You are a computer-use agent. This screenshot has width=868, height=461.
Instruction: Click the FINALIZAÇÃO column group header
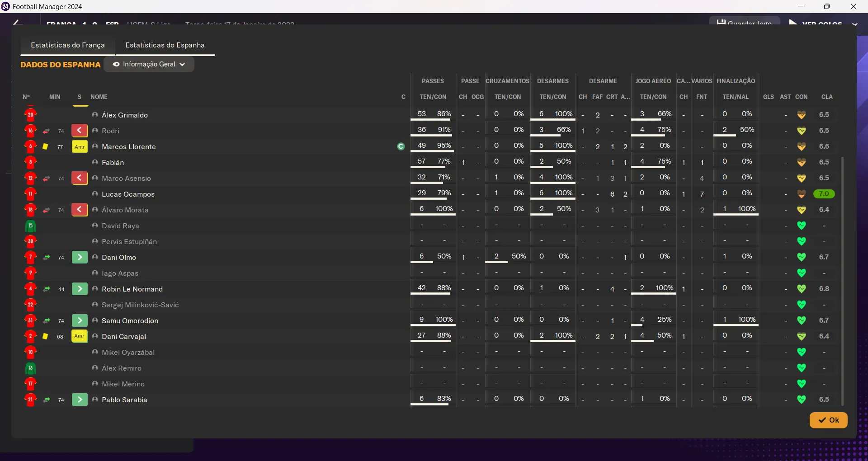pyautogui.click(x=736, y=81)
